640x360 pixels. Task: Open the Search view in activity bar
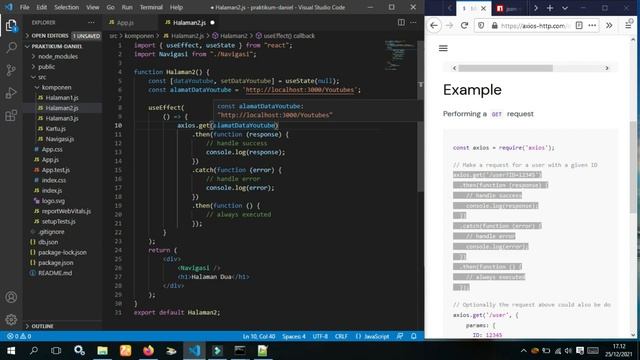pyautogui.click(x=11, y=48)
